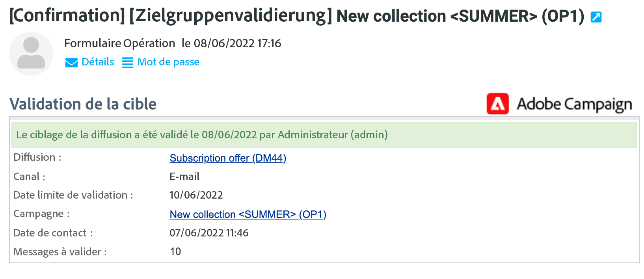Click the Validation de la cible heading
The image size is (644, 279).
point(83,104)
